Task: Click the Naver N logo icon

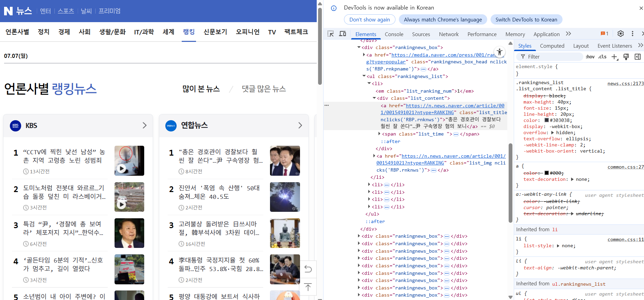Action: pos(8,11)
